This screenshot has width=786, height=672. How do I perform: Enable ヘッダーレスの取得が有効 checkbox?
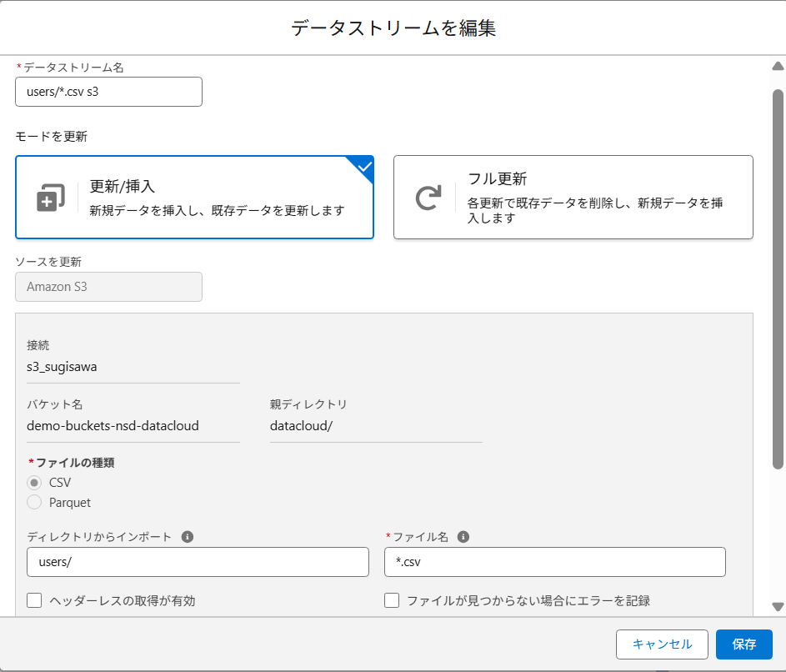coord(34,600)
